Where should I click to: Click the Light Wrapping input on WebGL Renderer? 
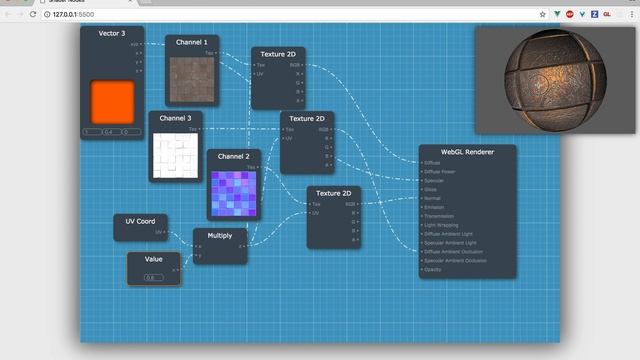point(422,225)
